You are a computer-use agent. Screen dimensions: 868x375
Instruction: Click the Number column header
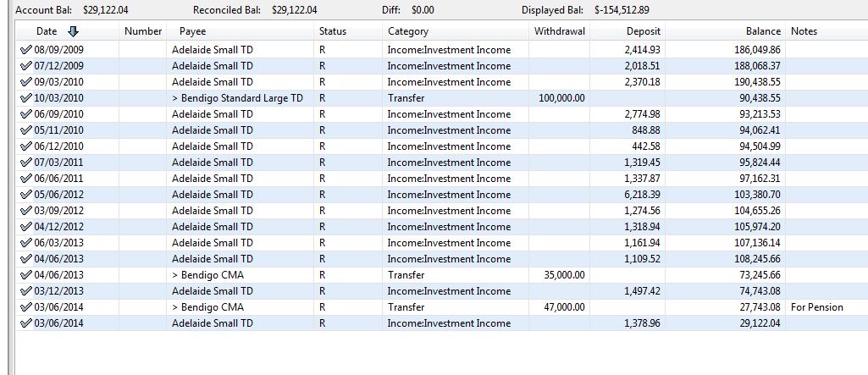pyautogui.click(x=142, y=31)
